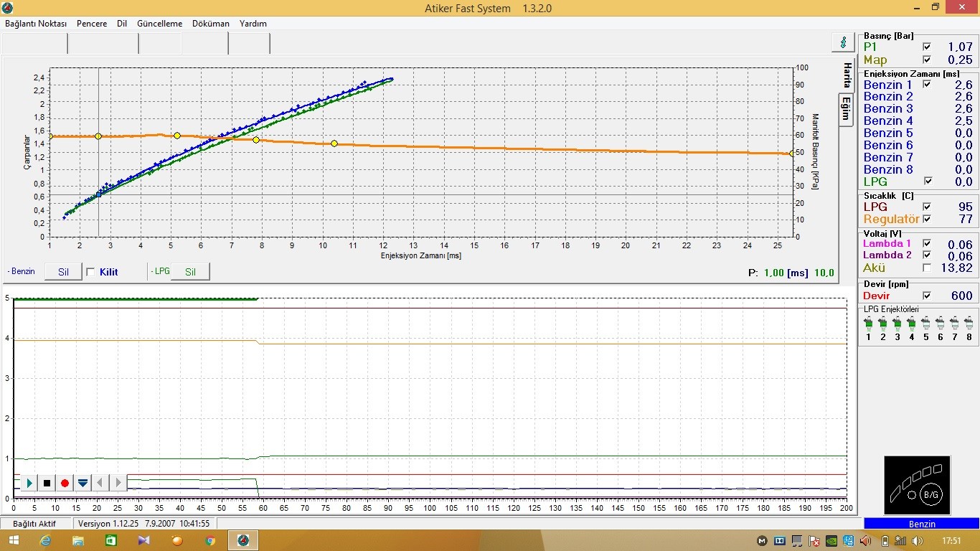Uncheck the Lambda 1 checkbox
This screenshot has width=980, height=551.
[x=926, y=243]
